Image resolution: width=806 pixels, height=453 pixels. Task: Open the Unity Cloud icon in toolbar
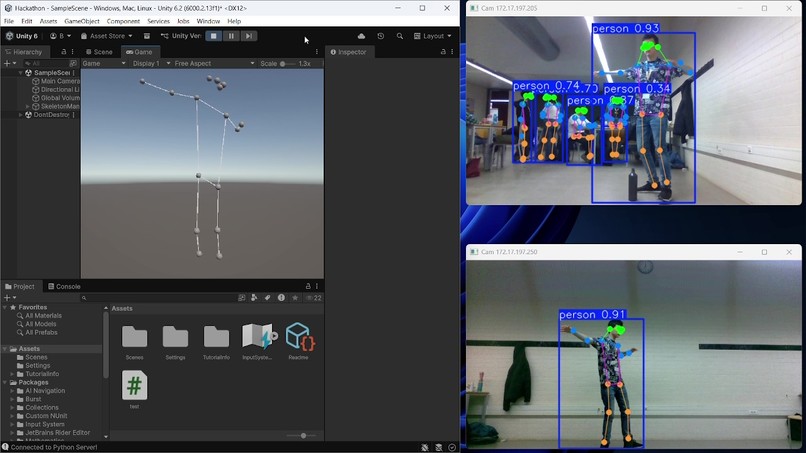coord(361,36)
